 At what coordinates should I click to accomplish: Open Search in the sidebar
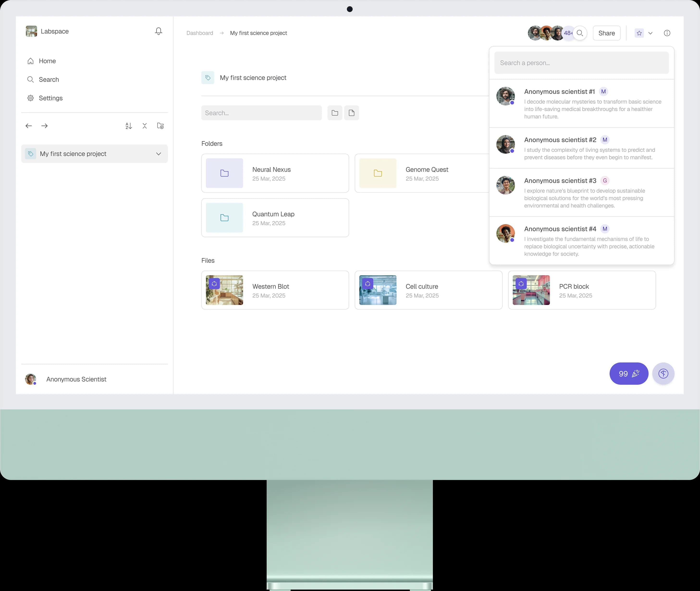click(x=43, y=80)
